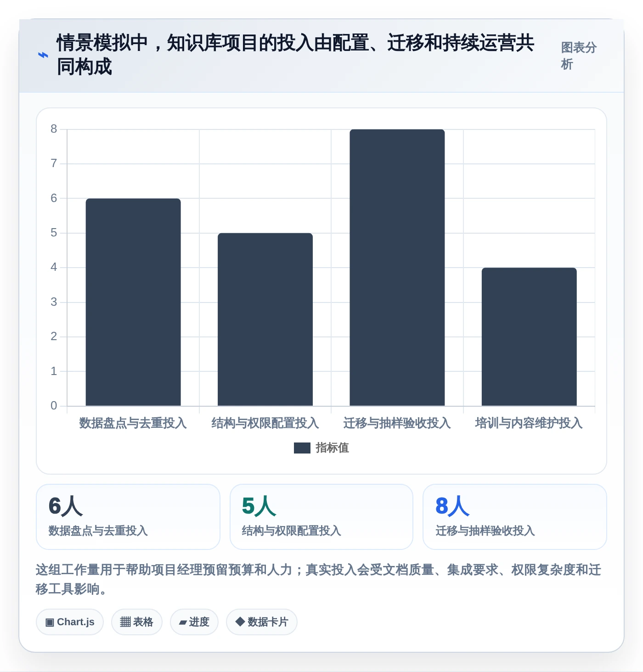Image resolution: width=643 pixels, height=672 pixels.
Task: Click 数据盘点与去重投入 caption under 6人
Action: pos(98,531)
